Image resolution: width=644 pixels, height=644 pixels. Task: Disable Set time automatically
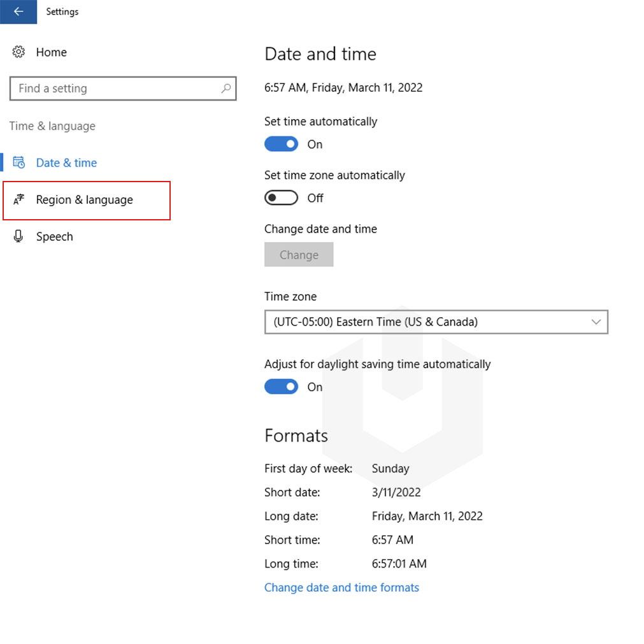click(x=281, y=144)
